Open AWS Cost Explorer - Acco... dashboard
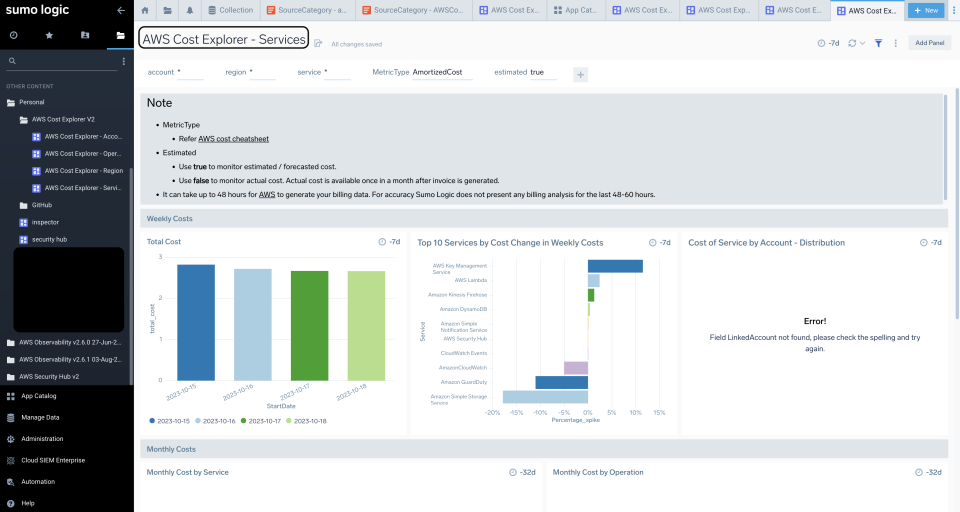The image size is (960, 512). pyautogui.click(x=77, y=137)
